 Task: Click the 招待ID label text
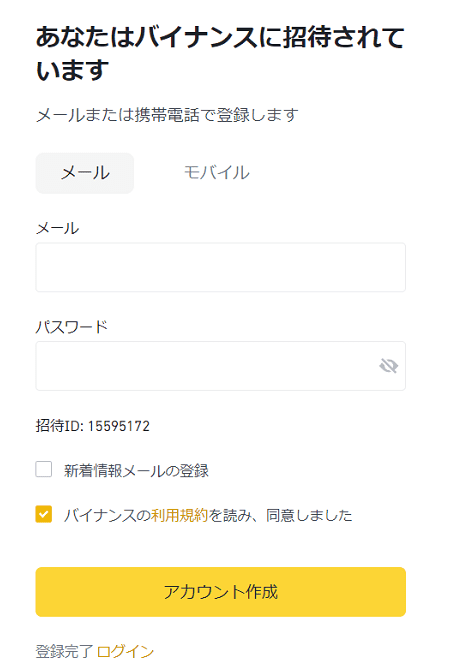tap(59, 426)
